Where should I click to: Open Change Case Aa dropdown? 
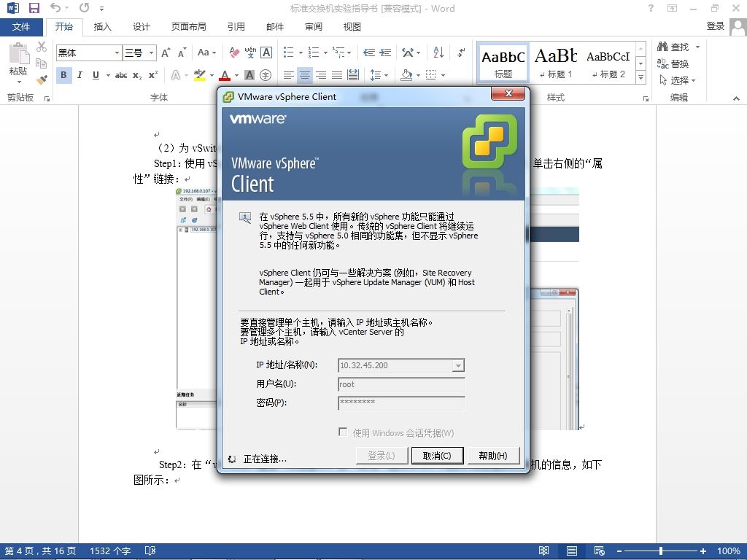(x=206, y=52)
